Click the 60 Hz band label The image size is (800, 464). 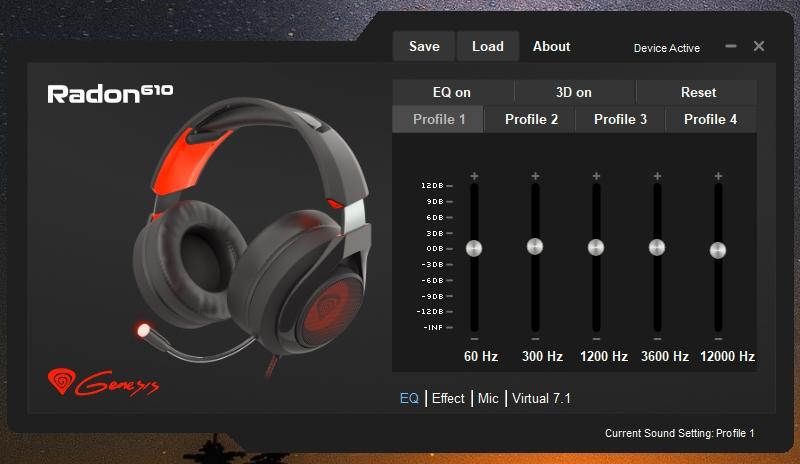481,356
